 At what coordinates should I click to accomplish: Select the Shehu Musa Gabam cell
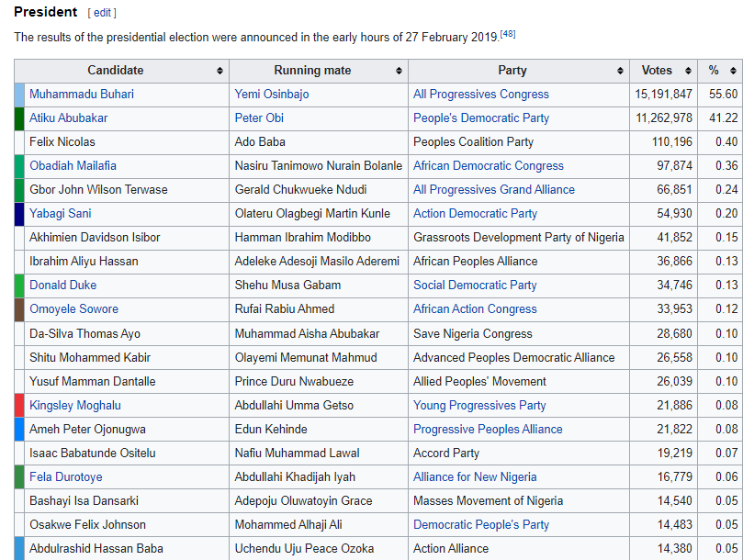tap(319, 286)
